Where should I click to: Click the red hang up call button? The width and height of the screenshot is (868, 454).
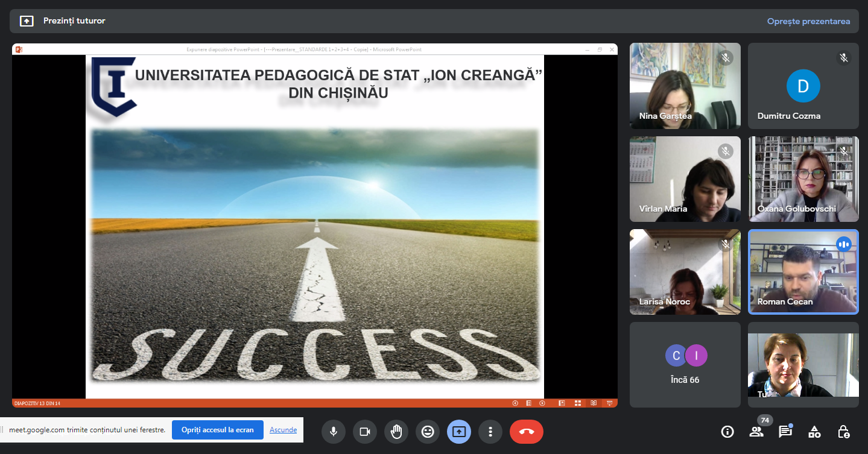(526, 432)
